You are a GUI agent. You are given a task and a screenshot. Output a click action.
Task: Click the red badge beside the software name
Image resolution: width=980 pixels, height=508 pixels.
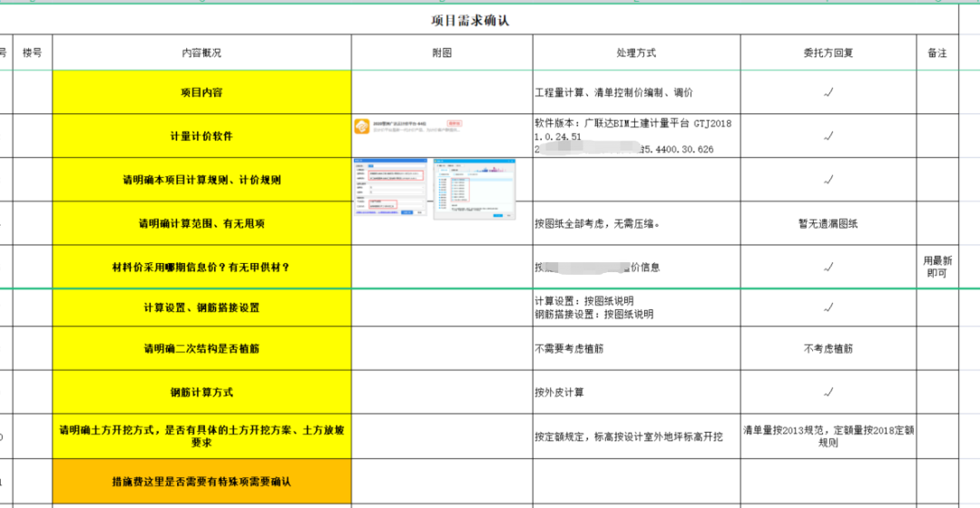pyautogui.click(x=456, y=123)
